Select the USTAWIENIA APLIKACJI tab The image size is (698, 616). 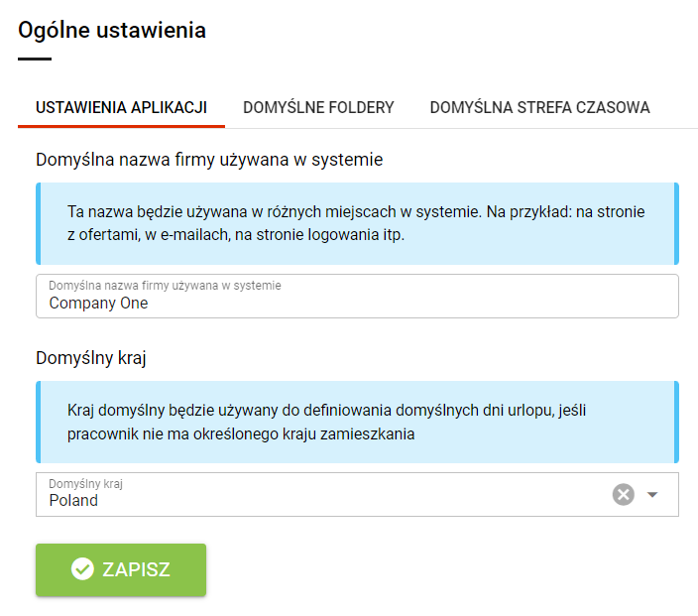coord(121,108)
